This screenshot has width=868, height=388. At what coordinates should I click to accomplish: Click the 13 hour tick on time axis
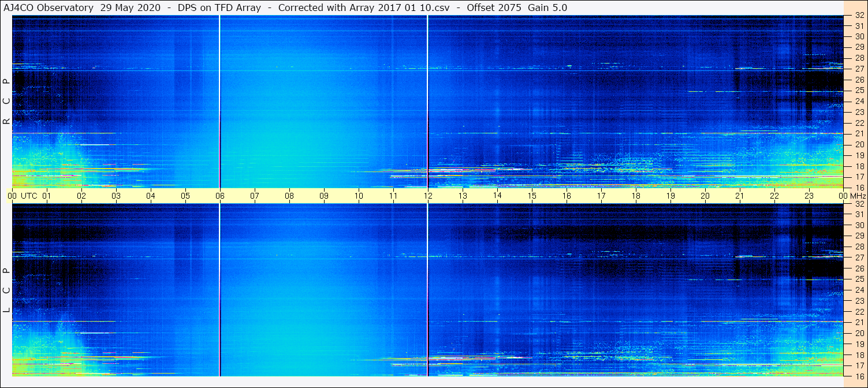point(463,196)
